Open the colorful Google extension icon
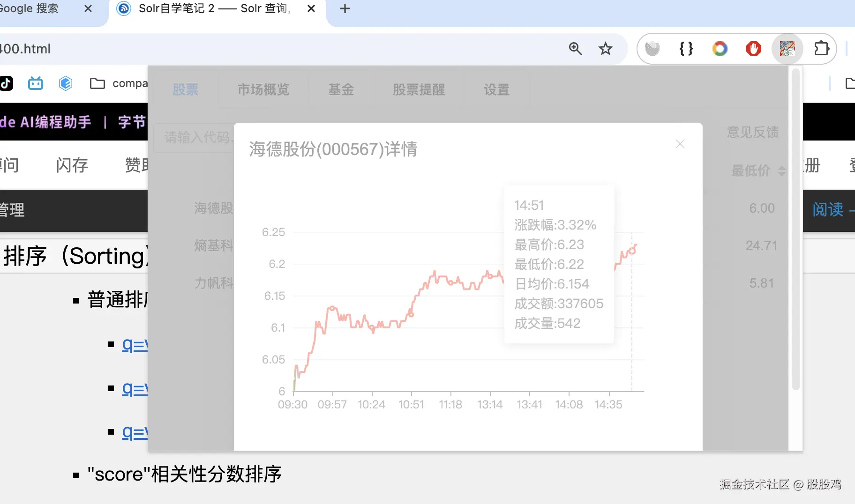Screen dimensions: 855x504 [x=720, y=48]
